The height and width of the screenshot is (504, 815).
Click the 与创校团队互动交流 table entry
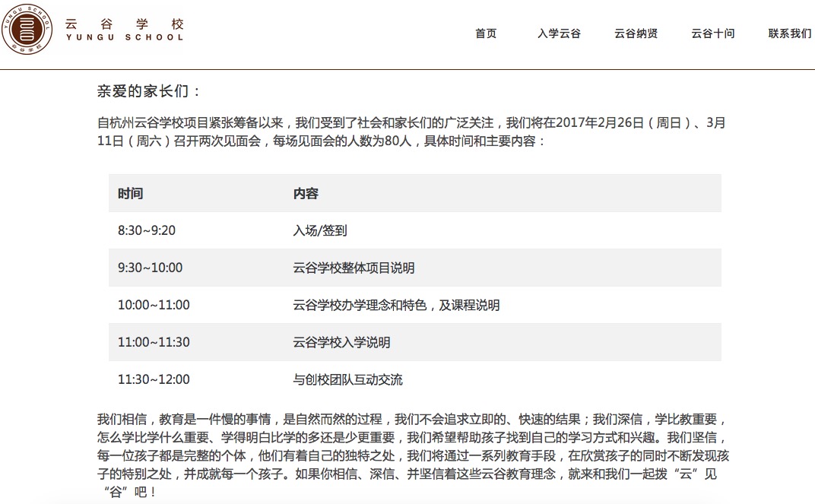pyautogui.click(x=347, y=379)
